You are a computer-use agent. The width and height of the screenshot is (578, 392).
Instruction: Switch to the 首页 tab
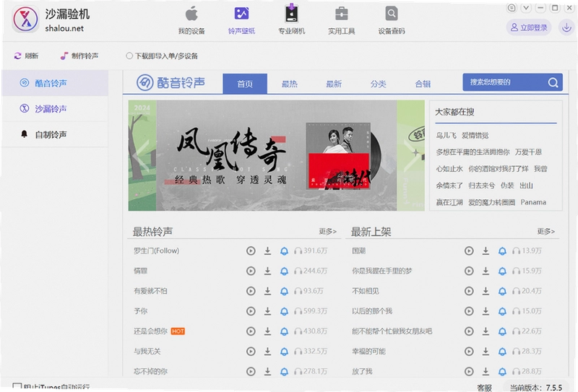(245, 84)
